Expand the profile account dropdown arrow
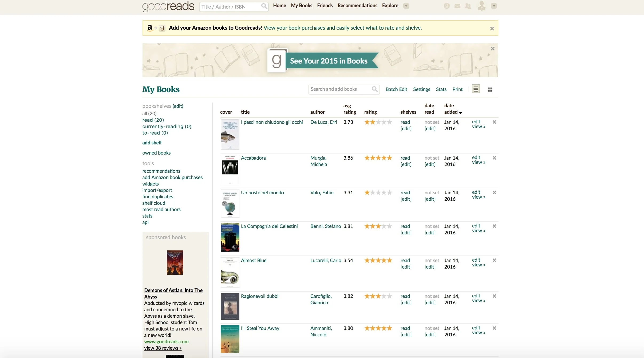644x358 pixels. tap(494, 6)
